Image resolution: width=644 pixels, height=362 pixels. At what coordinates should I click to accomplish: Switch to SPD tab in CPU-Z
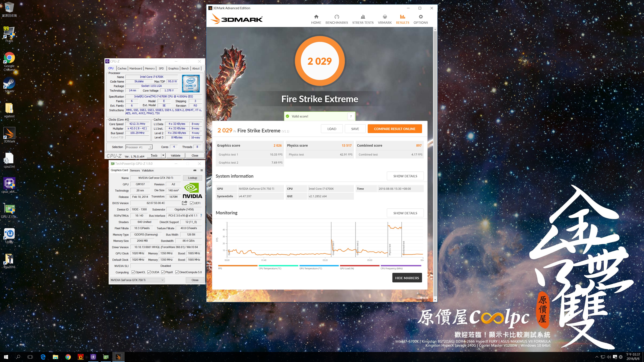click(x=161, y=68)
